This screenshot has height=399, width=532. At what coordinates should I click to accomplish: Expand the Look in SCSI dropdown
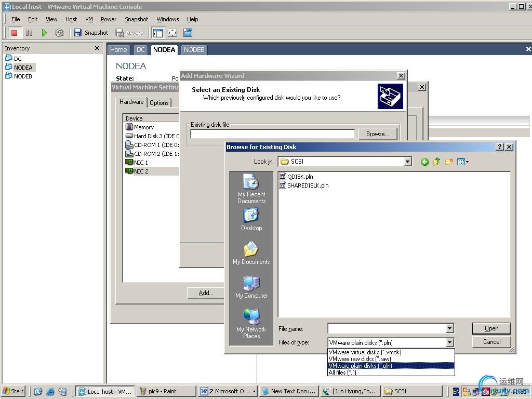pyautogui.click(x=408, y=162)
